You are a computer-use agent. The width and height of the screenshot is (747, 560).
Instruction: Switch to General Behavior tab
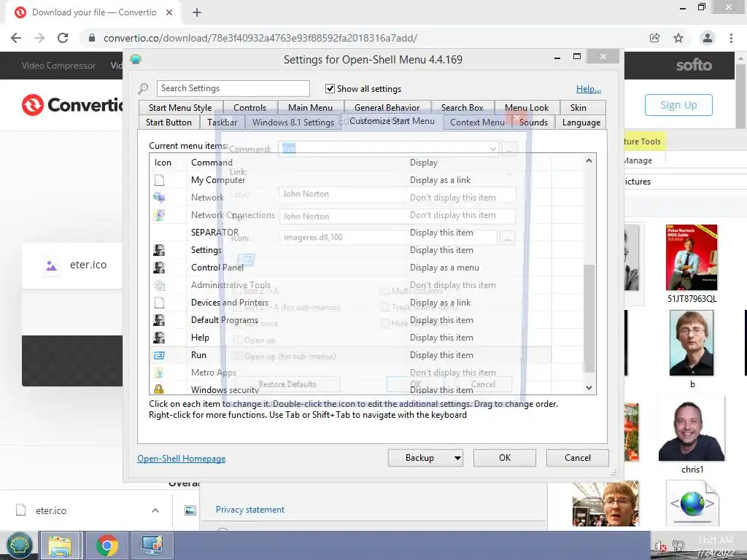pyautogui.click(x=387, y=108)
